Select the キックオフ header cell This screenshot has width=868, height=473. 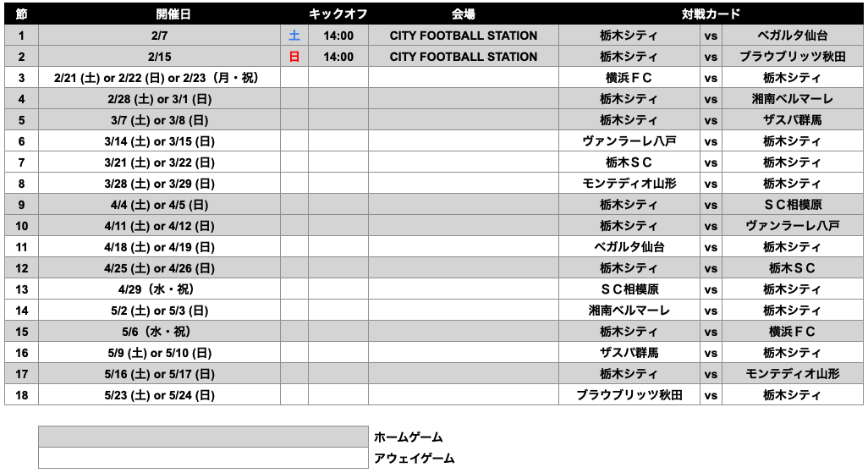coord(338,14)
